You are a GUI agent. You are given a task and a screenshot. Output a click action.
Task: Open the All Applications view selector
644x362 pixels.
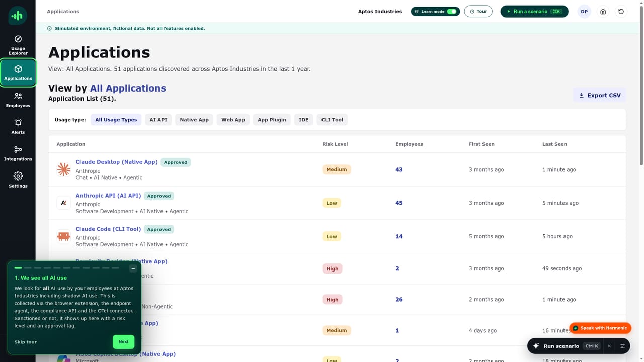coord(128,88)
